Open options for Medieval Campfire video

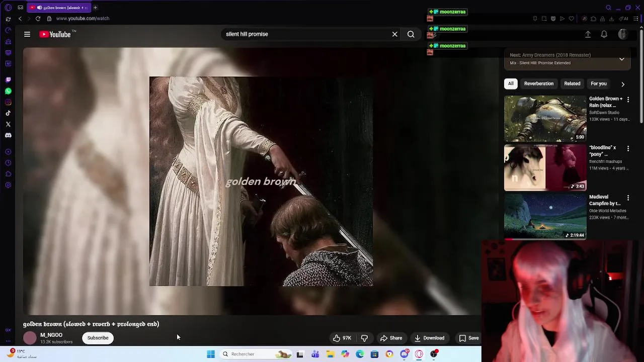(x=628, y=198)
